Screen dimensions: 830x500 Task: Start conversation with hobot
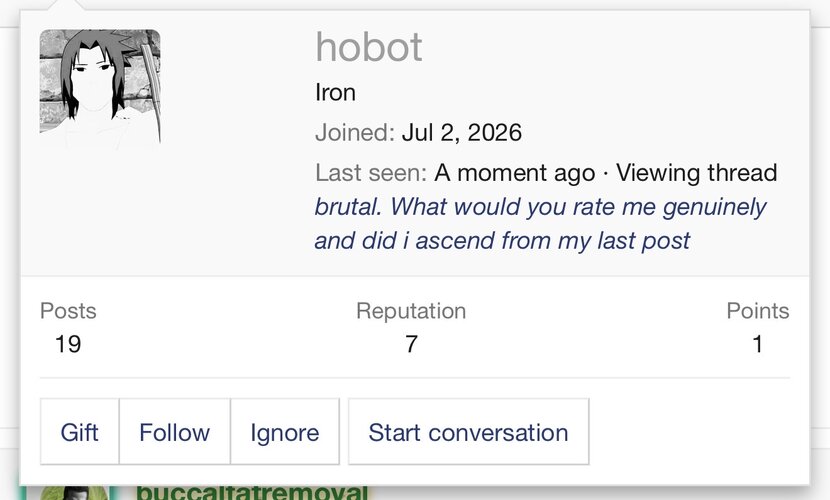(x=468, y=432)
